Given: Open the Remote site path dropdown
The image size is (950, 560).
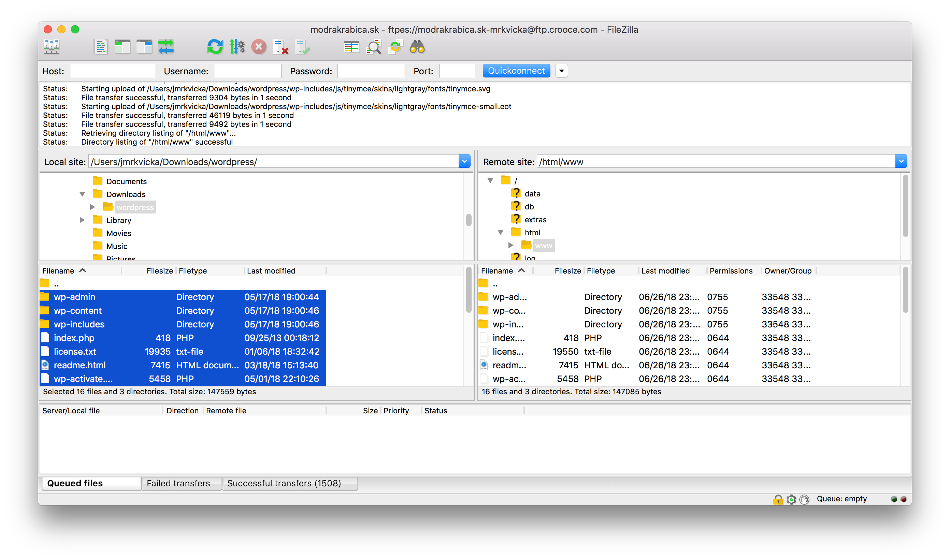Looking at the screenshot, I should coord(901,162).
